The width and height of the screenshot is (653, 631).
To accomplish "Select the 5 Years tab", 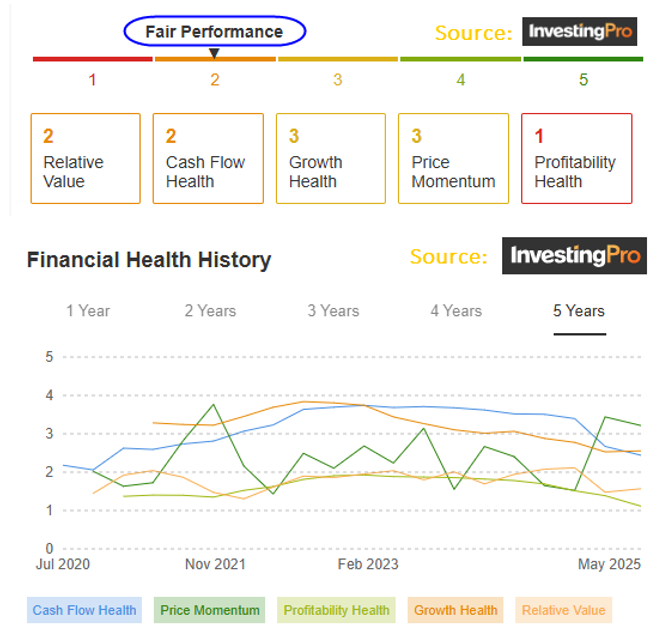I will pyautogui.click(x=579, y=311).
